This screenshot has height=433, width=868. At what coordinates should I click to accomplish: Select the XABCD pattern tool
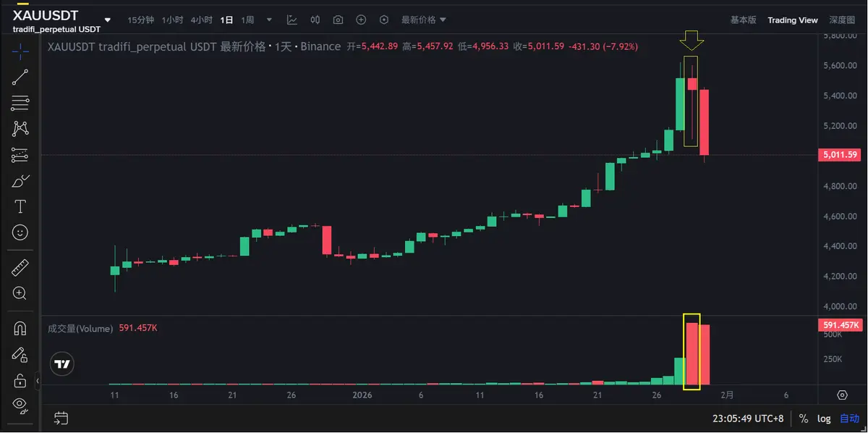click(x=20, y=129)
